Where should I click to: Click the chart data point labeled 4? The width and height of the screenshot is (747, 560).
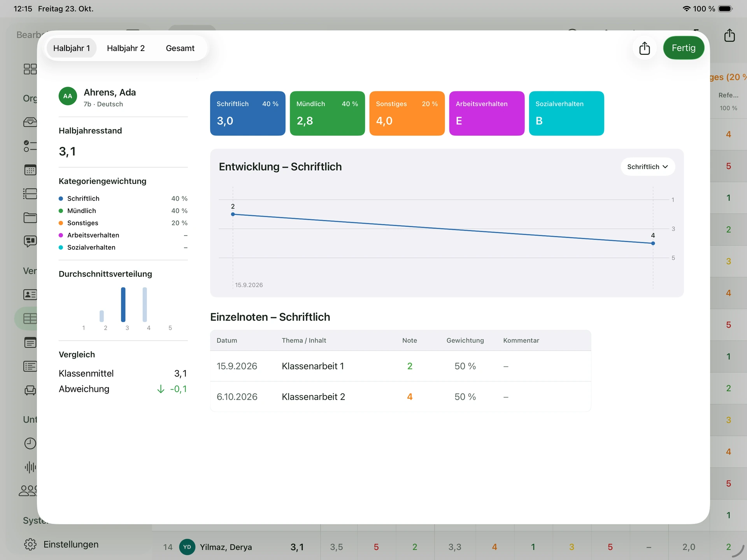click(653, 243)
